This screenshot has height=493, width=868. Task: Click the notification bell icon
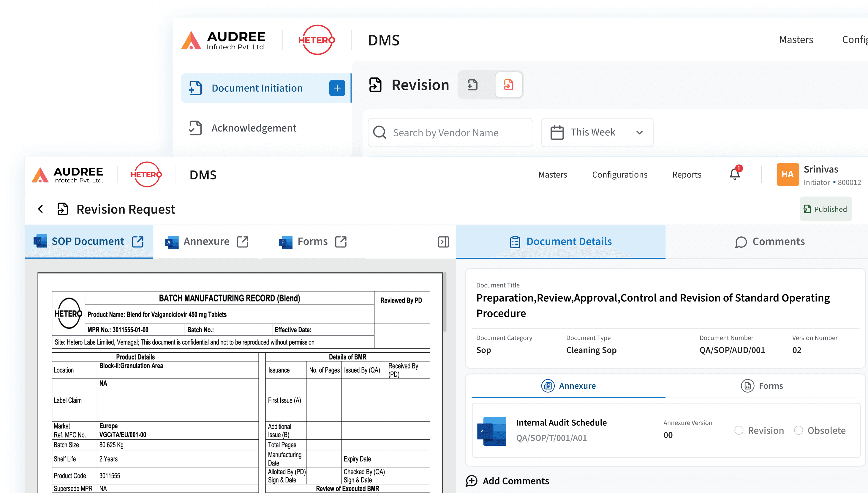[x=734, y=174]
